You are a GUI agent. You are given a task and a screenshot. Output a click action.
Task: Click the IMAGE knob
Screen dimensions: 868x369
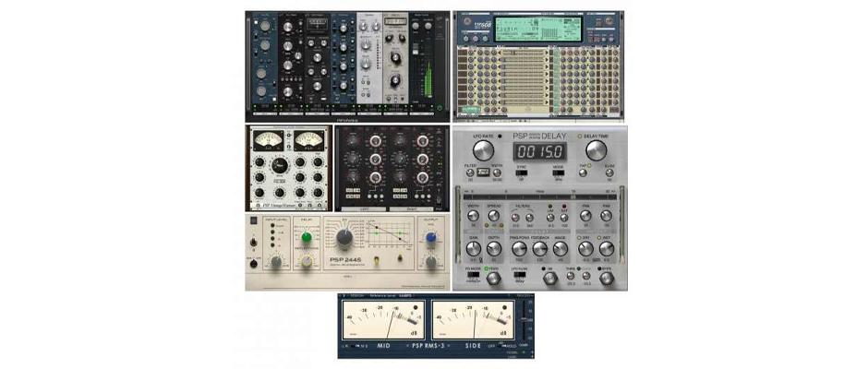pyautogui.click(x=561, y=249)
